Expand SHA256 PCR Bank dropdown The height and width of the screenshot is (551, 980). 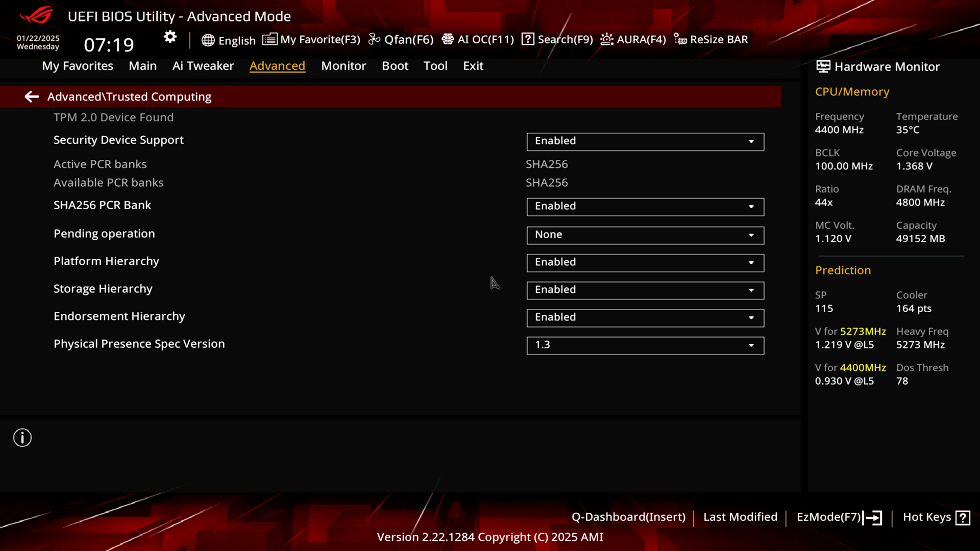[x=751, y=206]
